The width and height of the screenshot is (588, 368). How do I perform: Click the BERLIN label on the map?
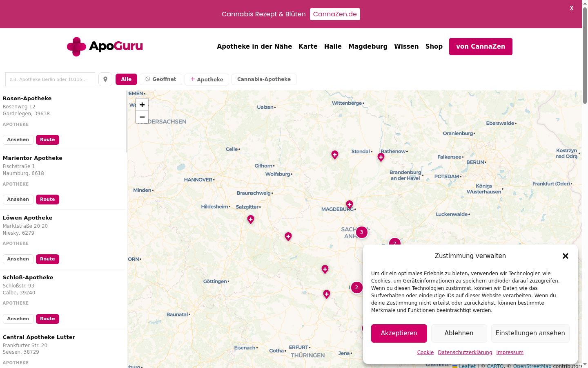pos(475,162)
